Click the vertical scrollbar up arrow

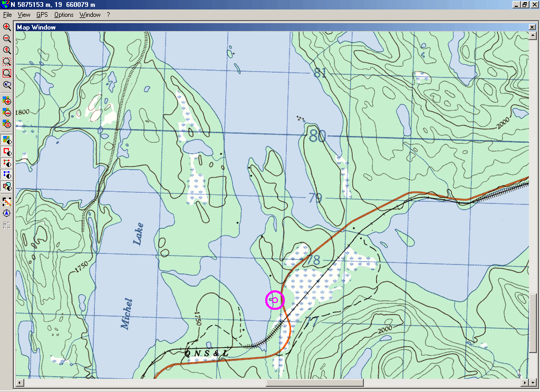tap(533, 35)
